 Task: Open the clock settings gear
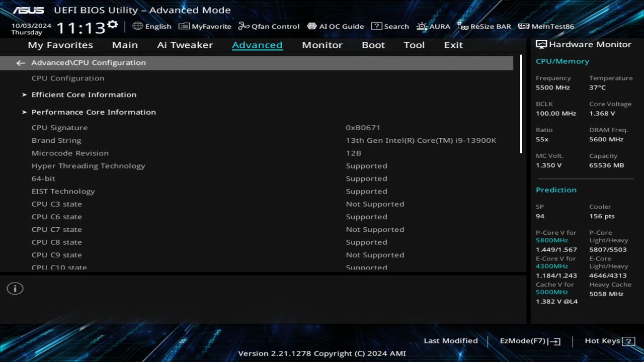(x=113, y=23)
